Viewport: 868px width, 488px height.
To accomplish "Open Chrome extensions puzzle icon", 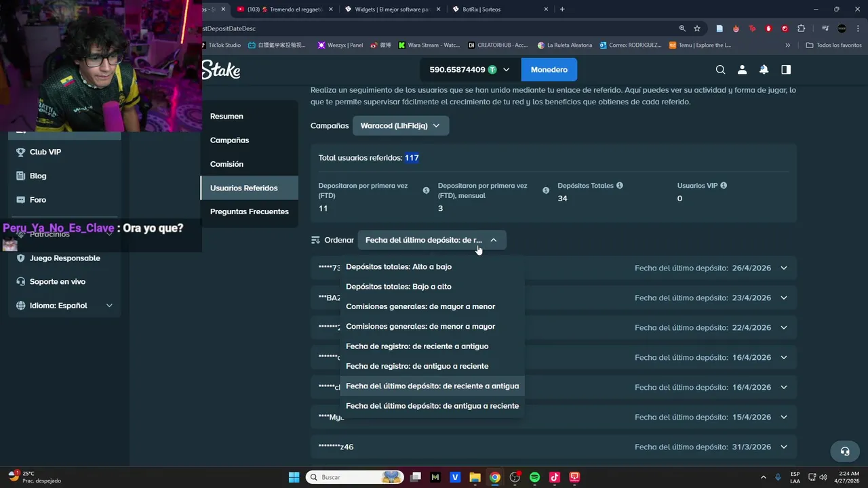I will [802, 28].
